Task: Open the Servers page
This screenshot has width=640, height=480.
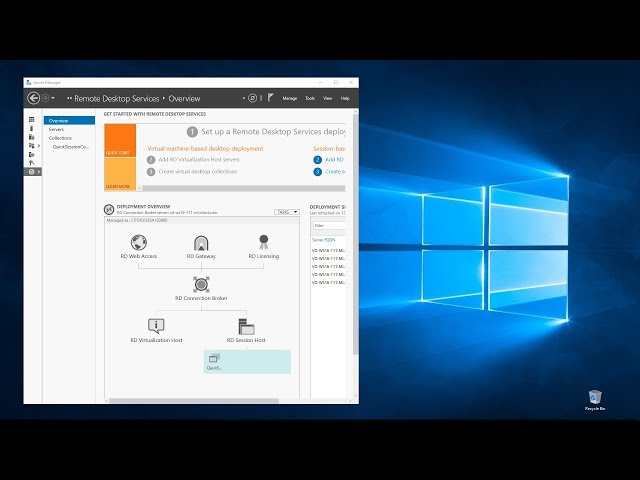Action: coord(56,129)
